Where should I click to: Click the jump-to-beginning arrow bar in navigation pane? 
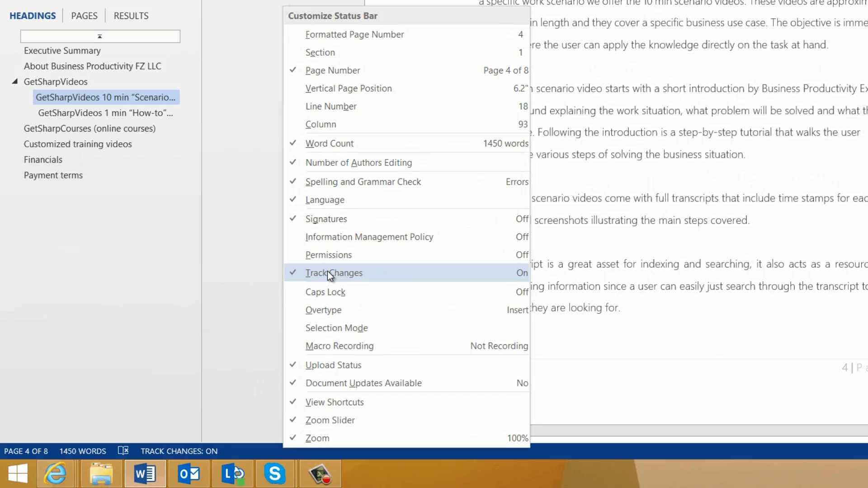pyautogui.click(x=100, y=36)
